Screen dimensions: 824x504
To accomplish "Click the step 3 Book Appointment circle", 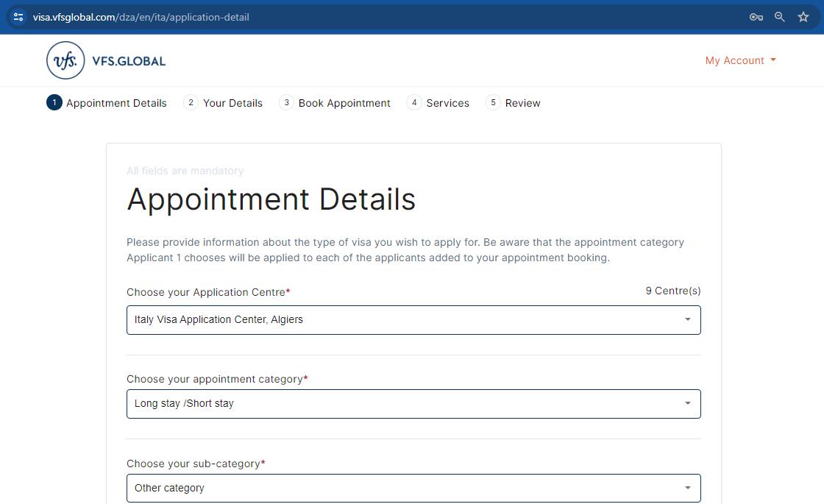I will [286, 102].
